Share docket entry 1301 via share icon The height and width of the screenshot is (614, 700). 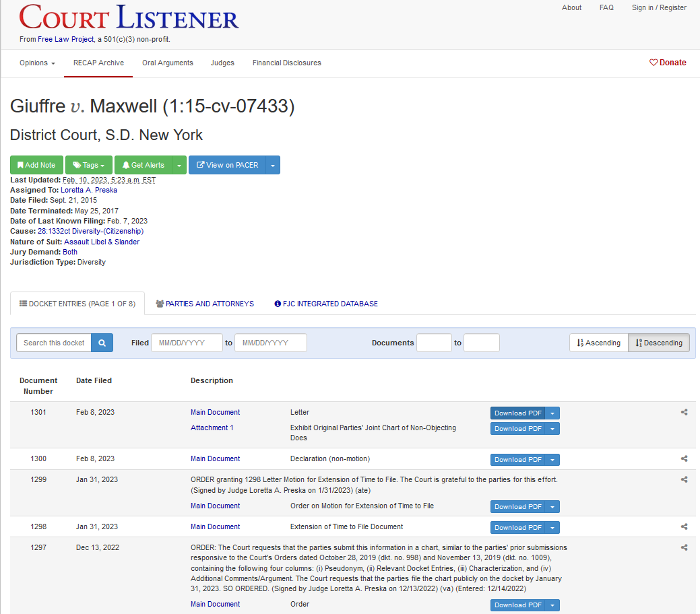684,412
